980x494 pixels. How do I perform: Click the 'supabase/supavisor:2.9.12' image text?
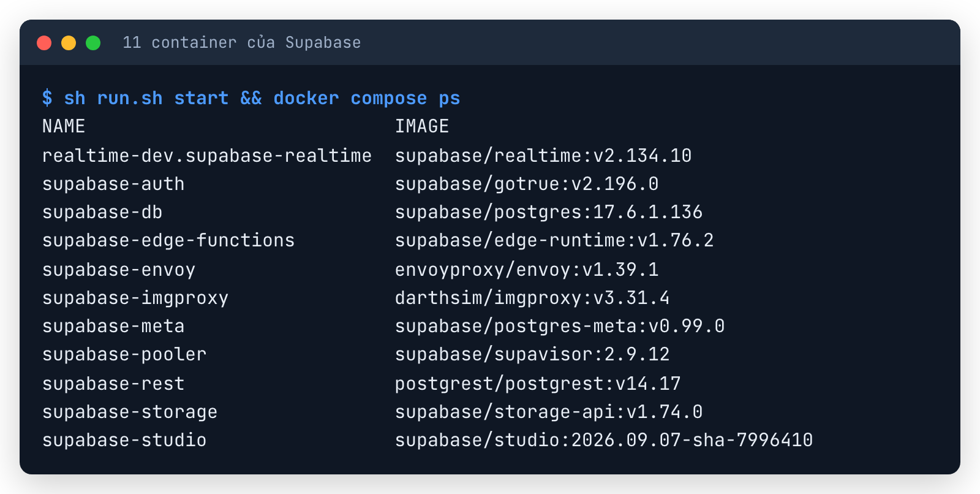tap(532, 354)
